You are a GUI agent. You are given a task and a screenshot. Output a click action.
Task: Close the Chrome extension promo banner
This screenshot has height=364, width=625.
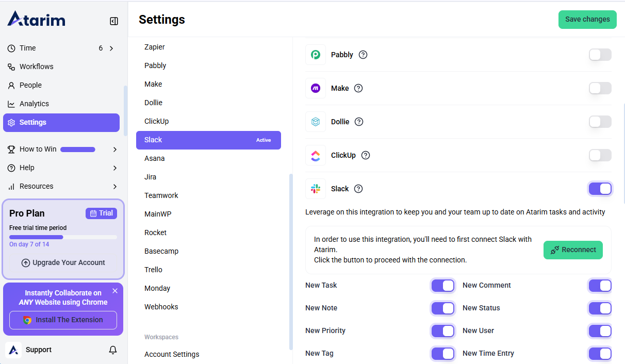tap(115, 291)
